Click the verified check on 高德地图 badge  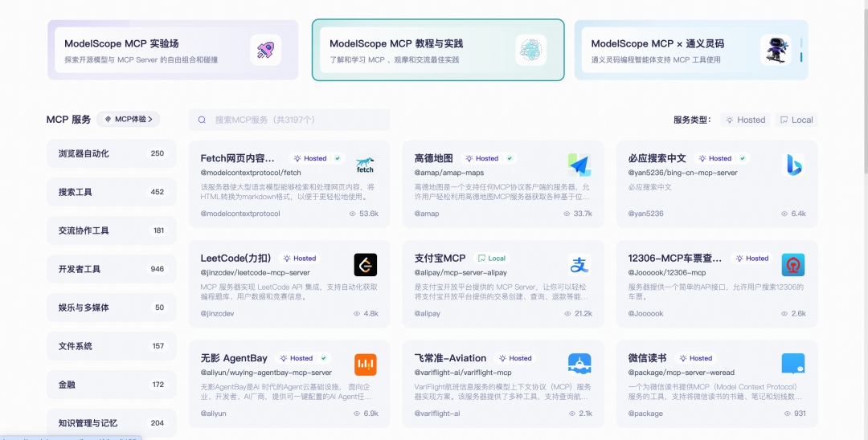click(x=510, y=158)
